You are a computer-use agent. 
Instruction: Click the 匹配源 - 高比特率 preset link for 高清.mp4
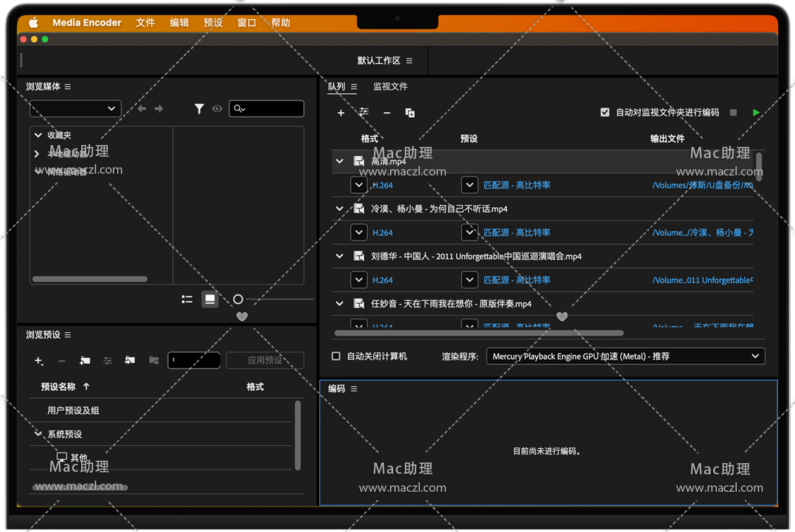[517, 185]
